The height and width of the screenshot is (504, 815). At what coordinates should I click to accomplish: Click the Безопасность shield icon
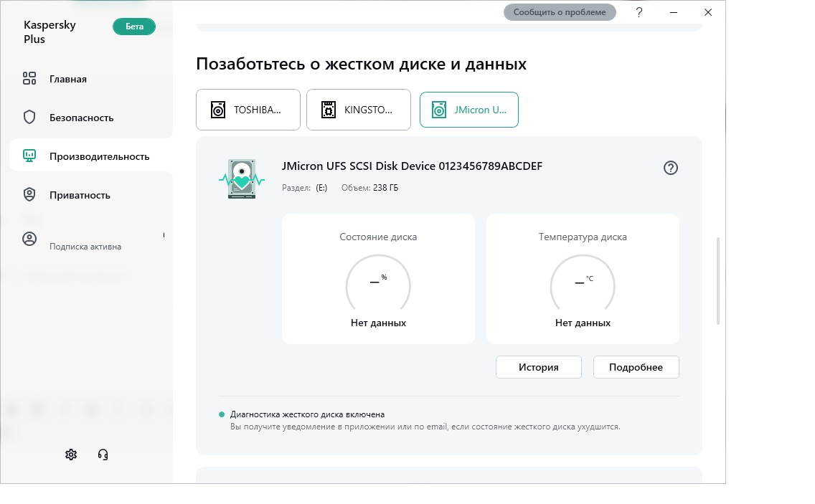[x=29, y=118]
